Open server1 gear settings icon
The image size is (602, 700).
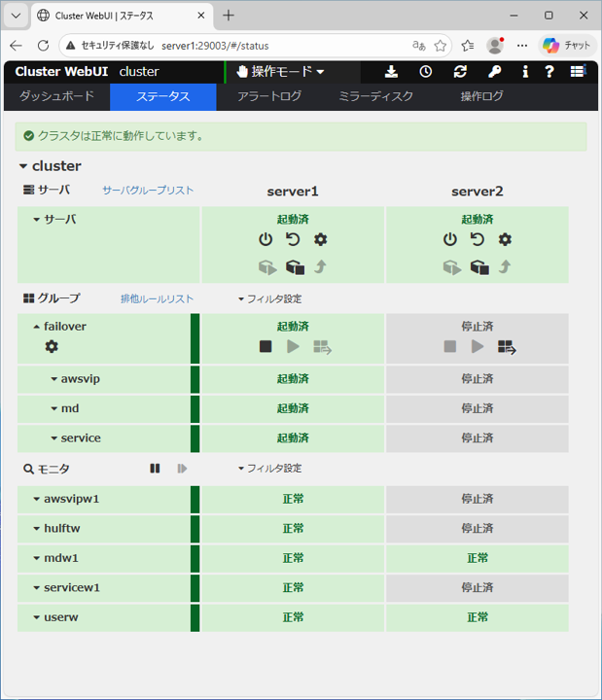click(320, 239)
